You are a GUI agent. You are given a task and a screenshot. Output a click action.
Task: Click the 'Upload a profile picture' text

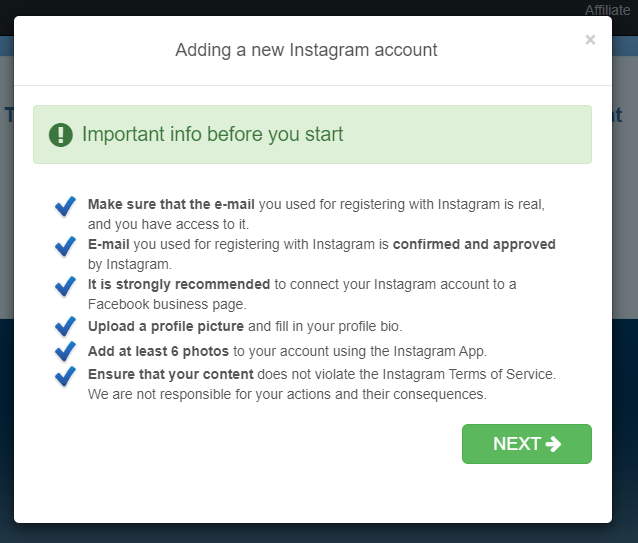tap(166, 326)
